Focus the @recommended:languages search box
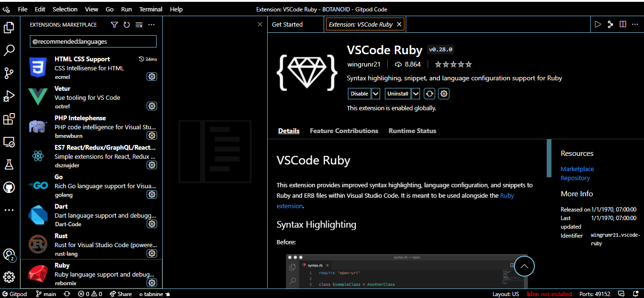Screen dimensions: 644x298 [x=93, y=41]
